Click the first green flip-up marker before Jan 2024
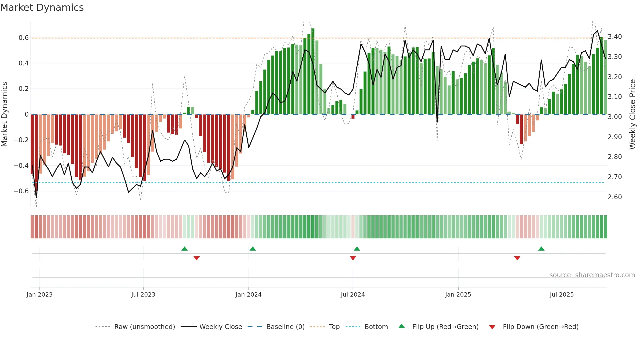The image size is (644, 362). point(185,249)
